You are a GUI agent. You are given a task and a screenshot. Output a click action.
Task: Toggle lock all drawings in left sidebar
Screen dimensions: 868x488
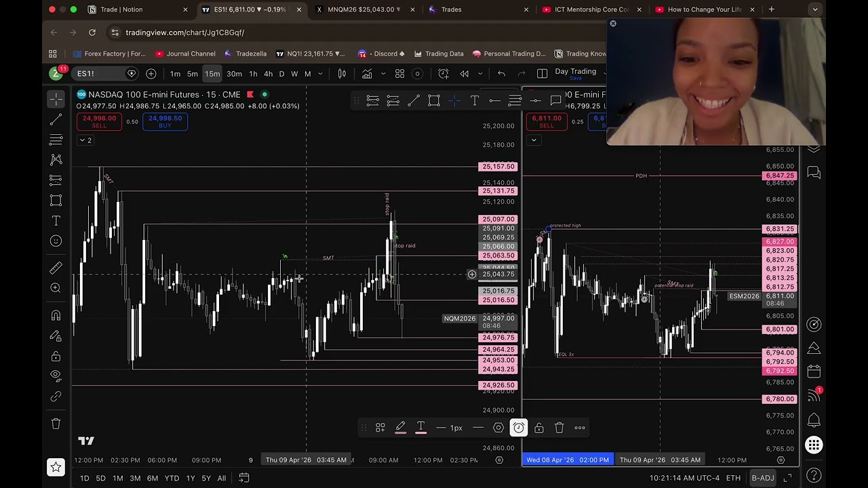(56, 357)
